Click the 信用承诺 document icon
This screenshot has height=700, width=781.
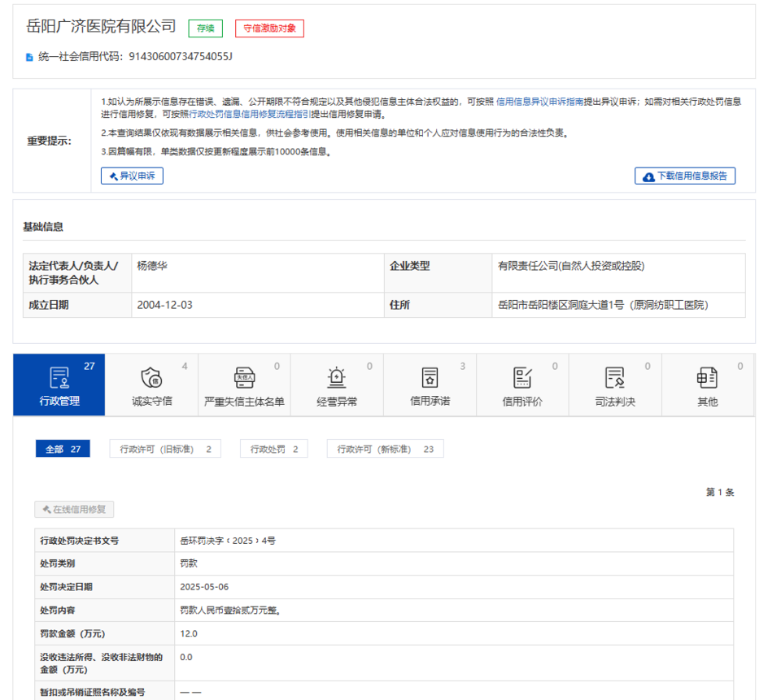coord(430,377)
